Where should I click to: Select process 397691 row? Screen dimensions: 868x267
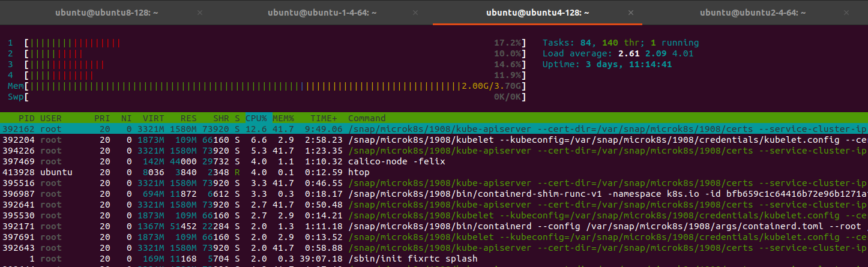click(434, 237)
